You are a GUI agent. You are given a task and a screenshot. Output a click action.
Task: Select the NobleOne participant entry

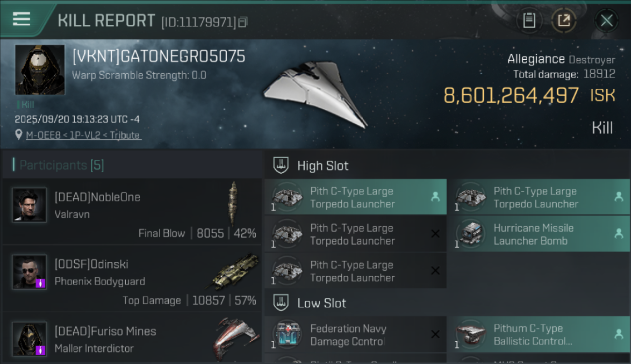pyautogui.click(x=132, y=212)
